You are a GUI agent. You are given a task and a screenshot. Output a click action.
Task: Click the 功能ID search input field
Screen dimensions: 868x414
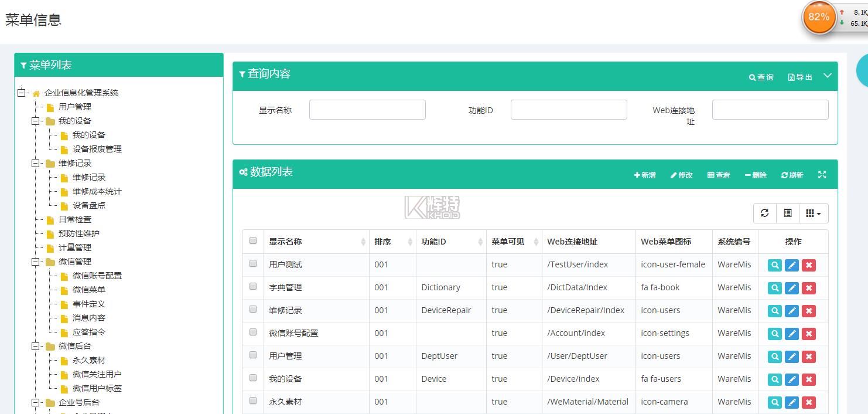[x=569, y=110]
